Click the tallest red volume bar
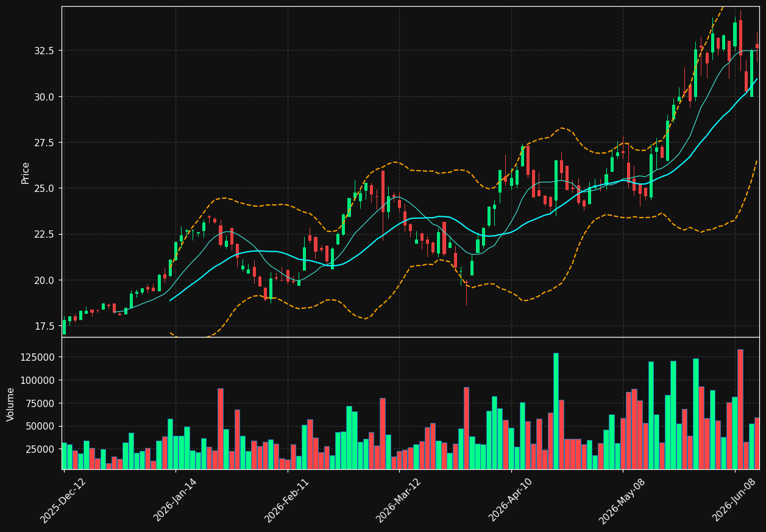766x532 pixels. pyautogui.click(x=740, y=410)
